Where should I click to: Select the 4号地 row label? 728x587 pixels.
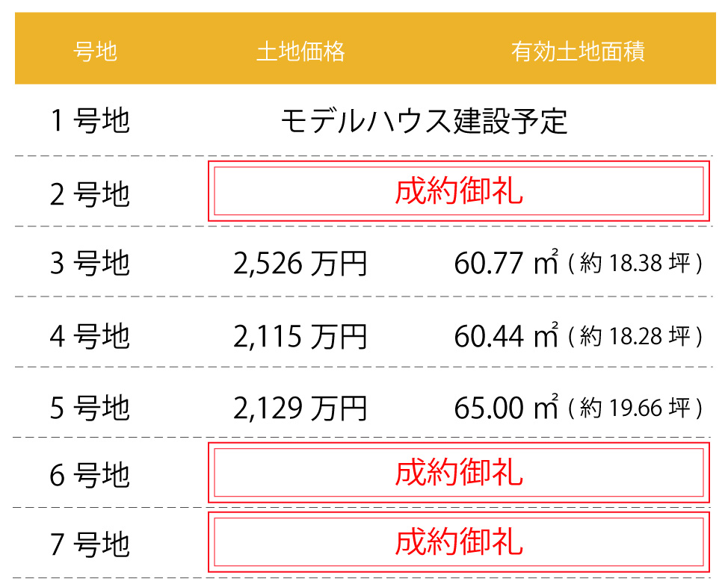90,336
